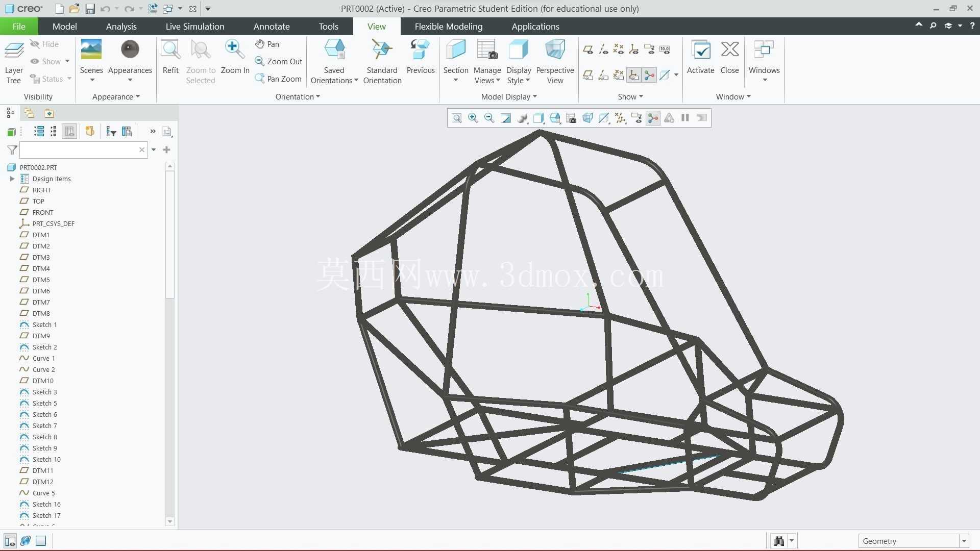Screen dimensions: 980x551
Task: Switch to the Annotate tab
Action: [x=272, y=27]
